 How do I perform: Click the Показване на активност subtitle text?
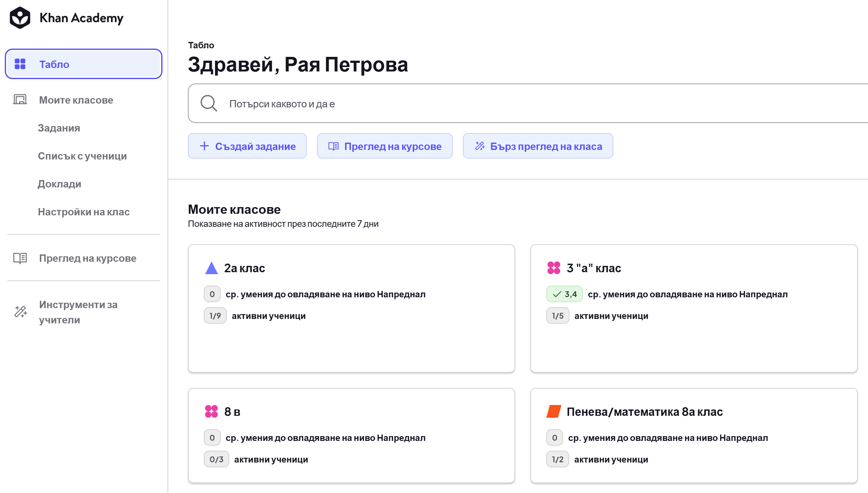283,224
